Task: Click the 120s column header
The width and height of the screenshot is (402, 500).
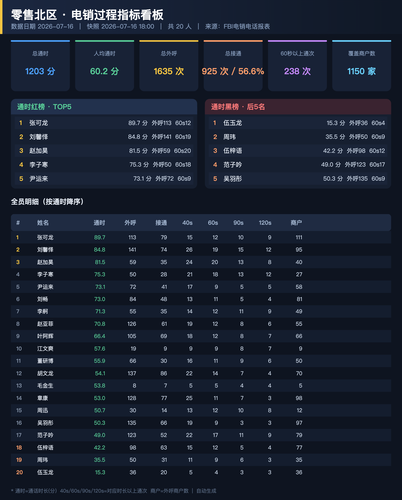Action: click(x=265, y=223)
